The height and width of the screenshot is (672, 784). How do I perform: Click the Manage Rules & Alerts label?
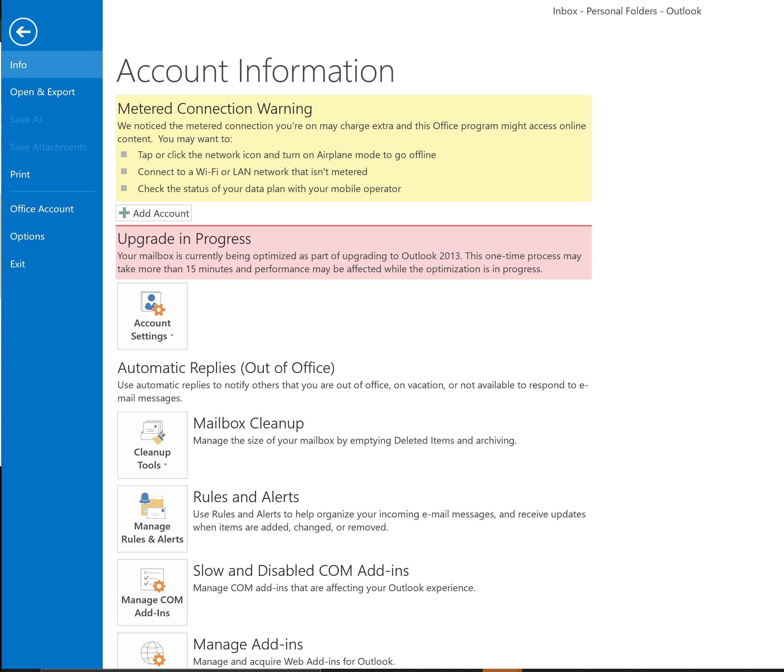tap(153, 533)
